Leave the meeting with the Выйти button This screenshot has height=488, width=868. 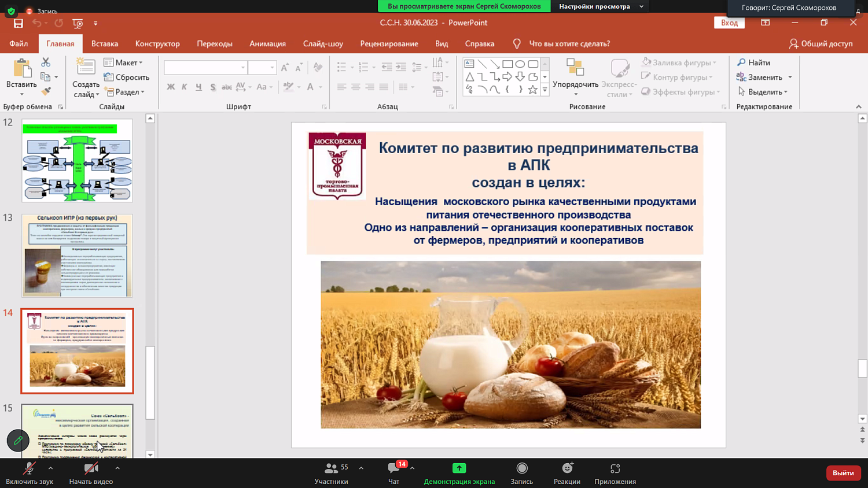pyautogui.click(x=843, y=472)
